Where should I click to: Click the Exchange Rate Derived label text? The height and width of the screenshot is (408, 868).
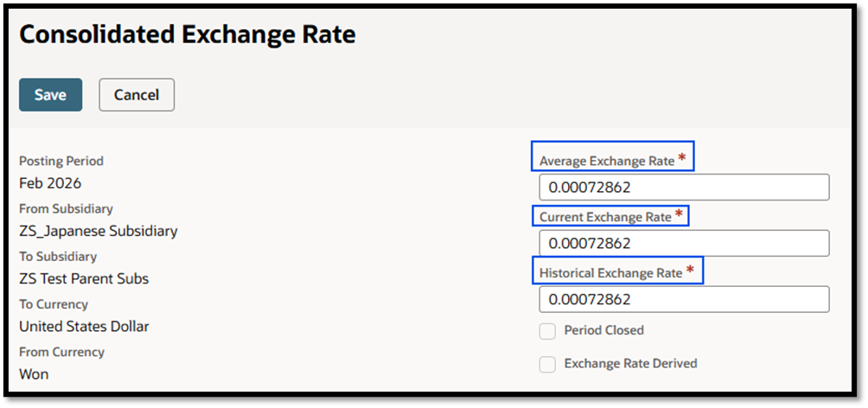[x=630, y=363]
